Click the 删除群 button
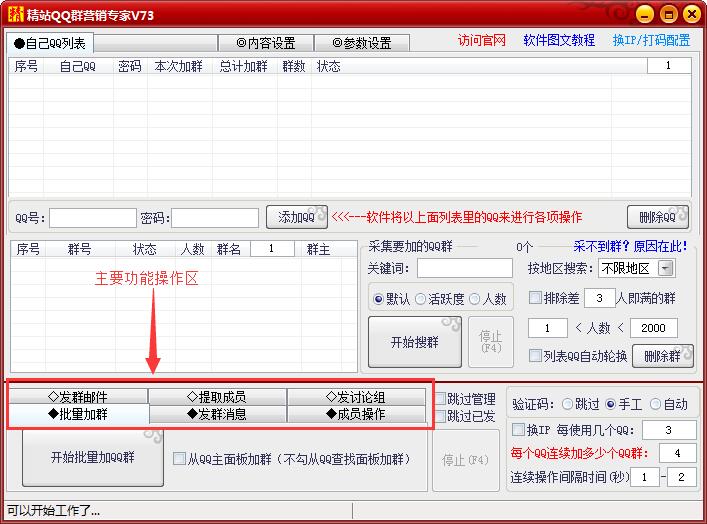707x524 pixels. 663,356
